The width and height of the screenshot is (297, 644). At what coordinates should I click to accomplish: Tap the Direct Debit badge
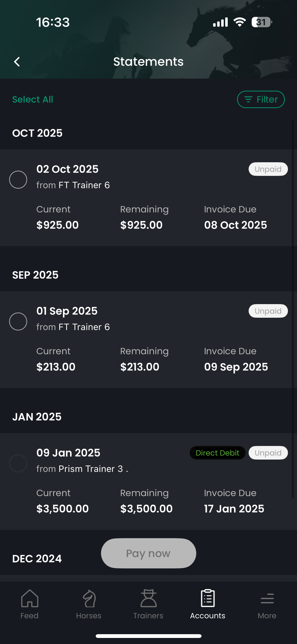pos(217,453)
